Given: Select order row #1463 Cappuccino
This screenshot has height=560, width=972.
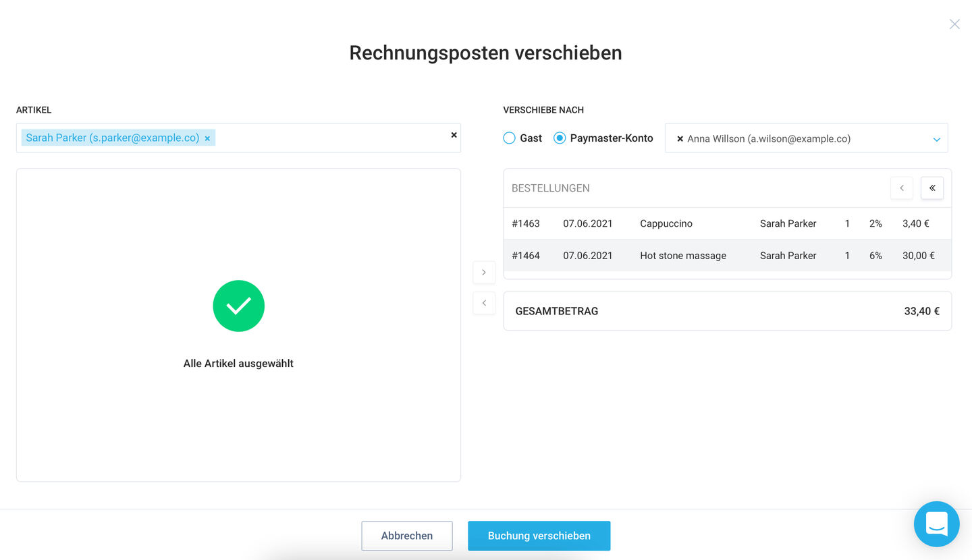Looking at the screenshot, I should (x=728, y=223).
